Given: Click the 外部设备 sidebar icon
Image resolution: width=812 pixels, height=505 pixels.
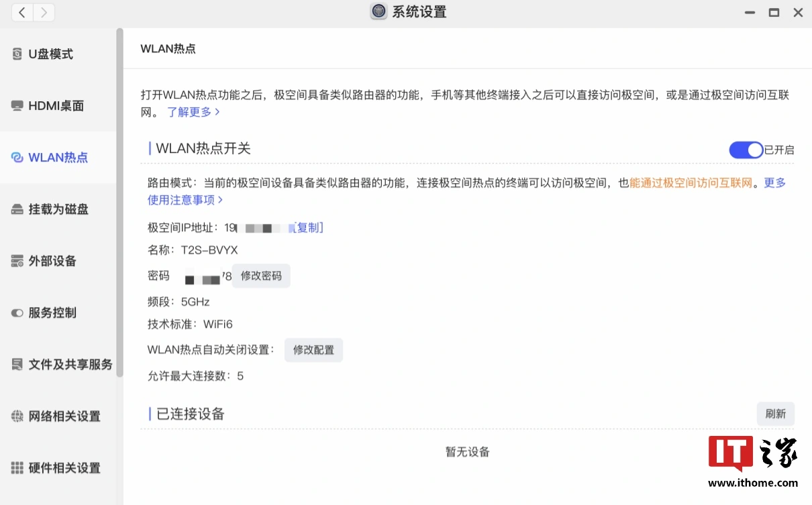Looking at the screenshot, I should [x=17, y=262].
